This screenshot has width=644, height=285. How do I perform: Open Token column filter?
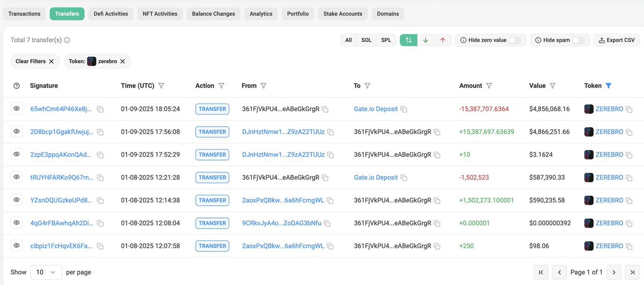coord(609,86)
